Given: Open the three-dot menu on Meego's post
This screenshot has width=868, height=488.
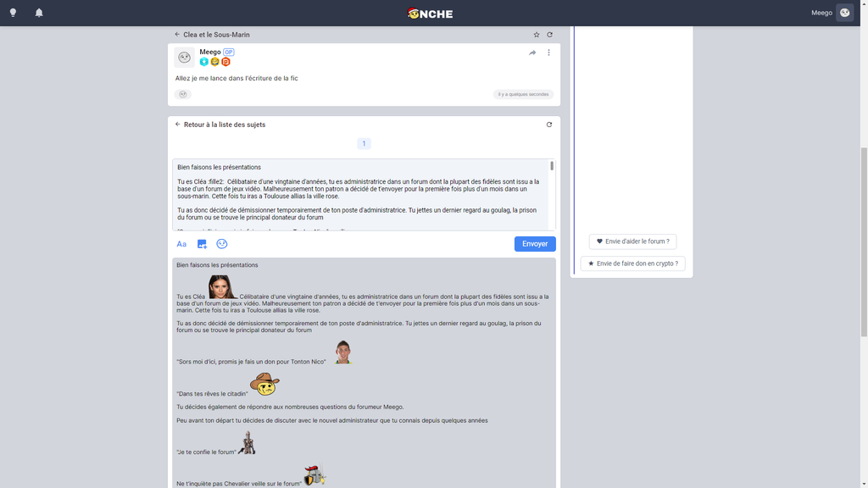Looking at the screenshot, I should [548, 53].
